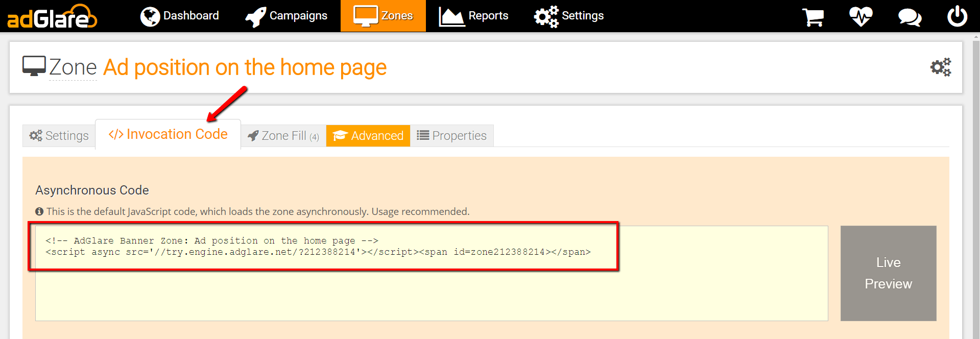Open the shopping cart icon

[x=813, y=17]
